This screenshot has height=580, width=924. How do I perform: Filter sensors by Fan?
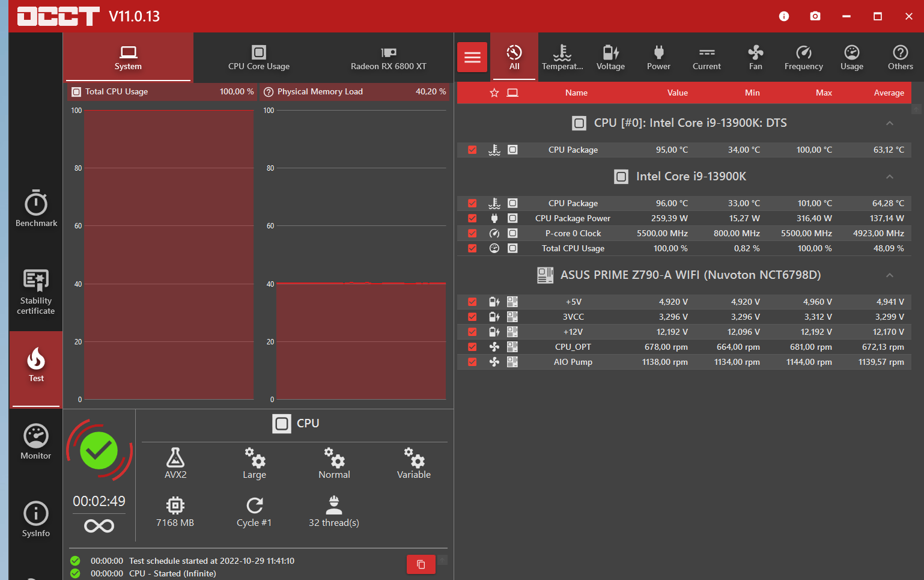[756, 57]
